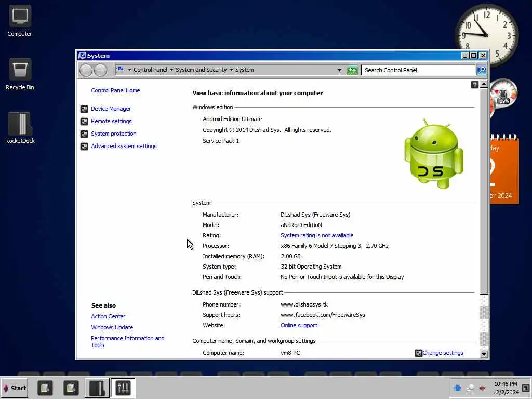This screenshot has width=532, height=399.
Task: Click the shield icon beside Advanced system settings
Action: click(x=84, y=146)
